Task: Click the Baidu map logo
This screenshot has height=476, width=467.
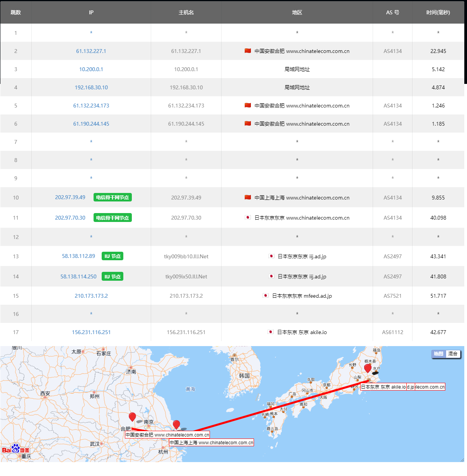Action: click(x=15, y=449)
